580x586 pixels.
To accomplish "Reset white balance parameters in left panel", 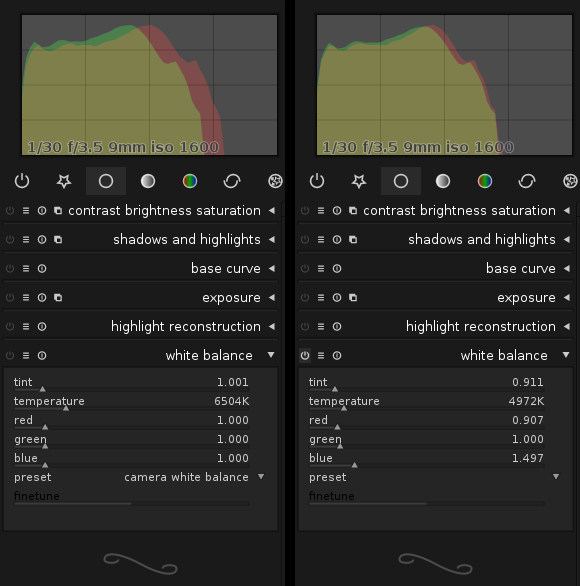I will click(x=42, y=355).
